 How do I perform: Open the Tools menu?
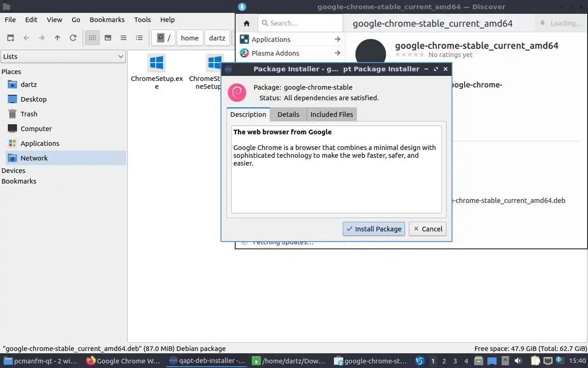(142, 19)
